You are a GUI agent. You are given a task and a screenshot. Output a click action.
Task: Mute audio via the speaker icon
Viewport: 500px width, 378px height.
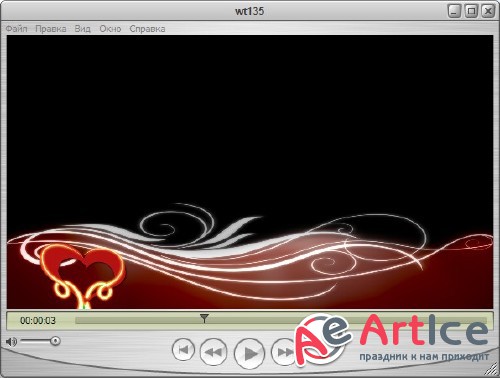(11, 342)
